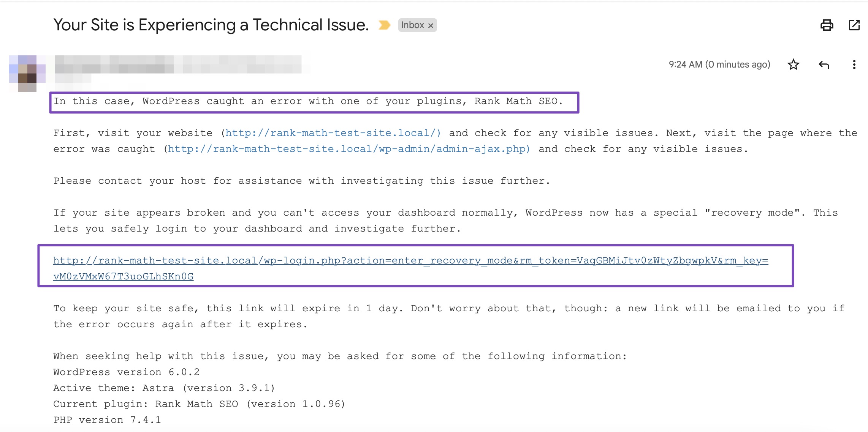This screenshot has width=868, height=432.
Task: Click the sender's blurred avatar
Action: click(x=27, y=73)
